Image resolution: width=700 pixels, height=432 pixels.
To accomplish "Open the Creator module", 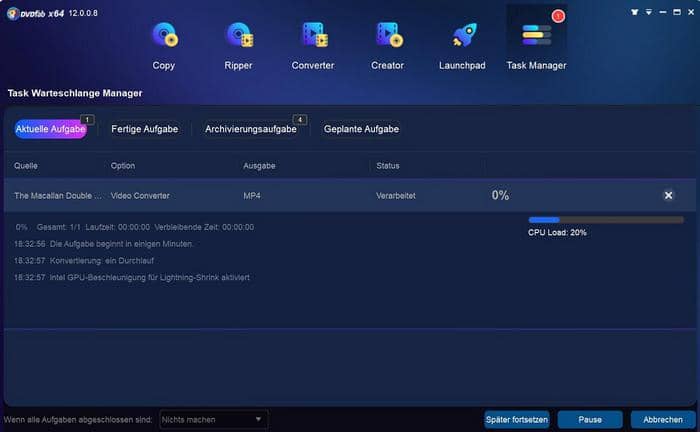I will pyautogui.click(x=388, y=46).
